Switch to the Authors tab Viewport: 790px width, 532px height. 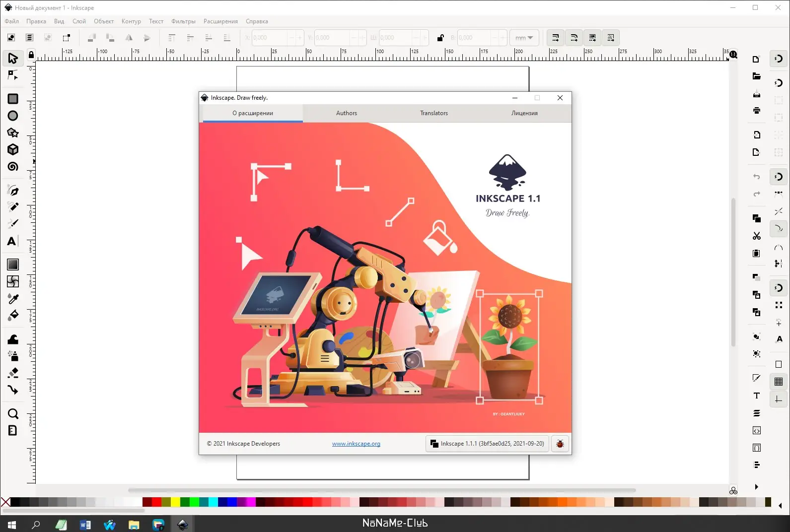(347, 113)
